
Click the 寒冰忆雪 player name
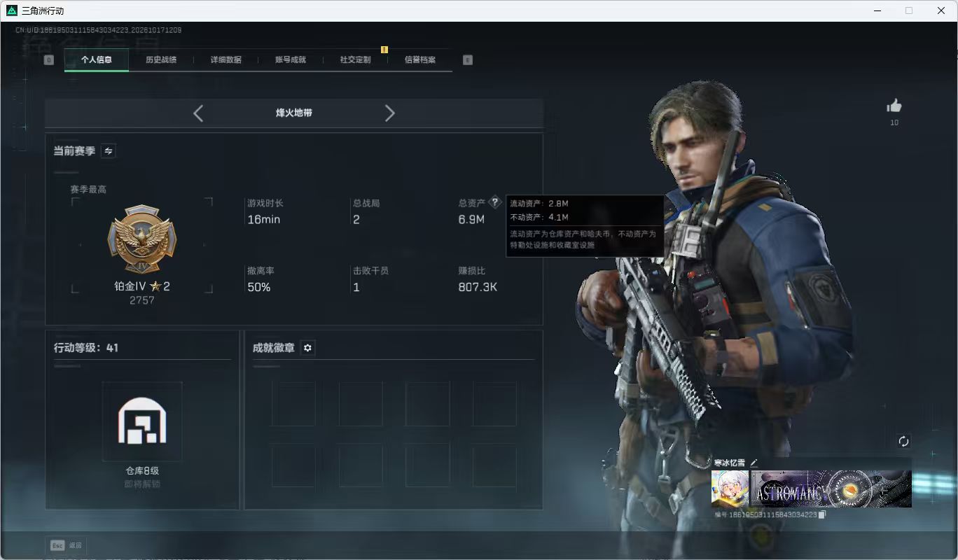point(730,463)
